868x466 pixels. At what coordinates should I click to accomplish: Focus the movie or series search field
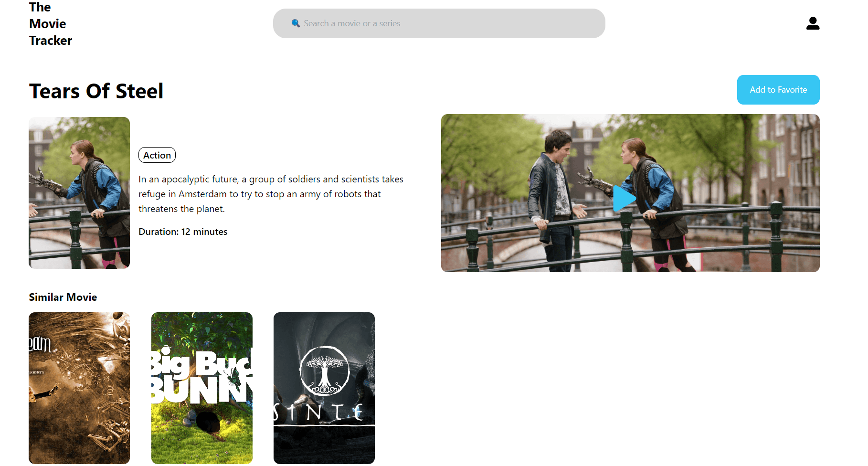click(x=439, y=23)
